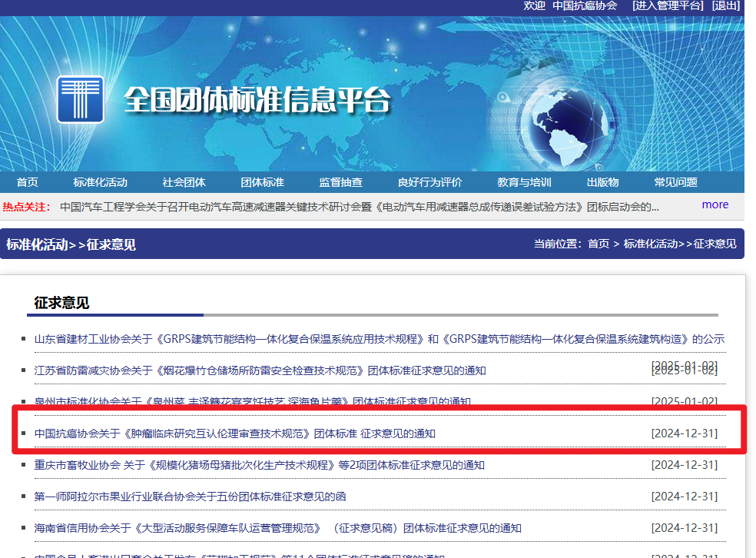
Task: Click the 中国抗癌协会 welcome user name
Action: pos(585,6)
